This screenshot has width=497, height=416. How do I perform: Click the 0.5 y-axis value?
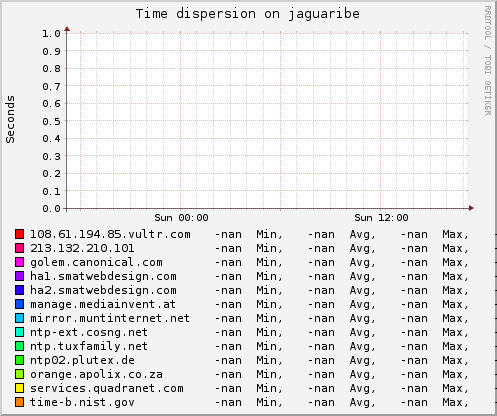click(51, 121)
